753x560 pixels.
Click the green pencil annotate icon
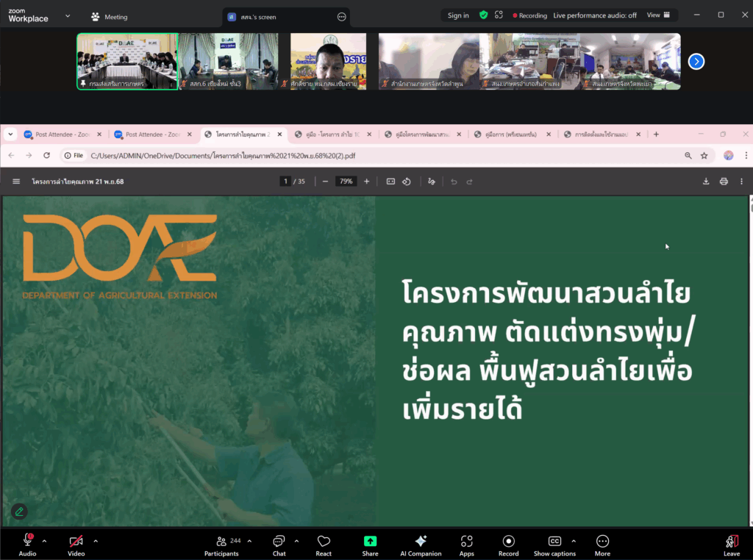point(19,511)
